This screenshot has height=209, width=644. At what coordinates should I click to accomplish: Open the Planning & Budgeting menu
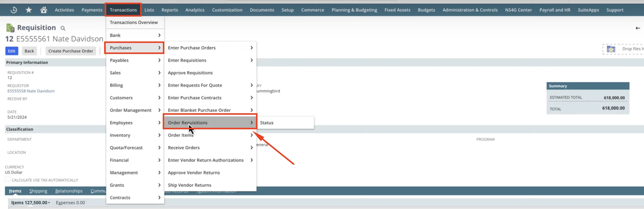pos(354,10)
